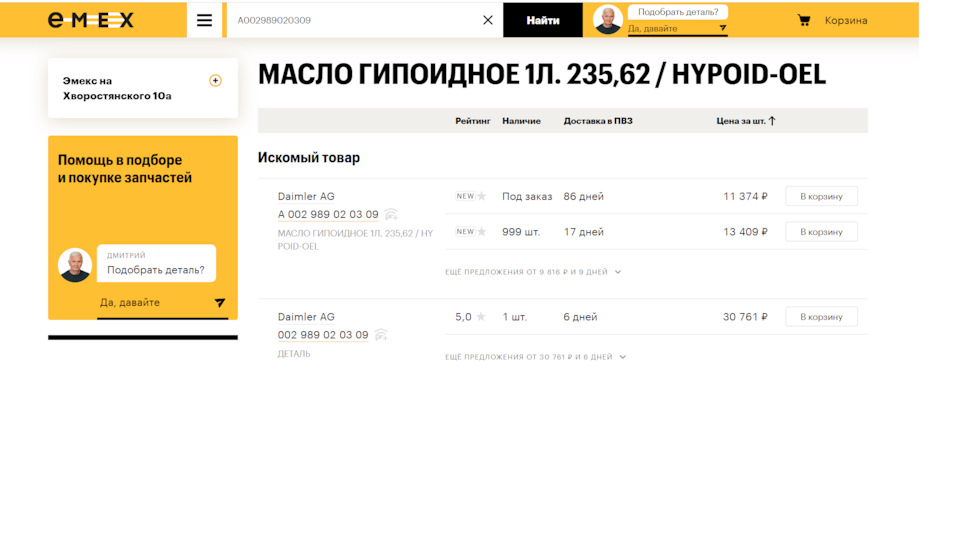Click 'Помощь в подборе и покупке запчастей' heading
The image size is (960, 540).
pos(125,169)
